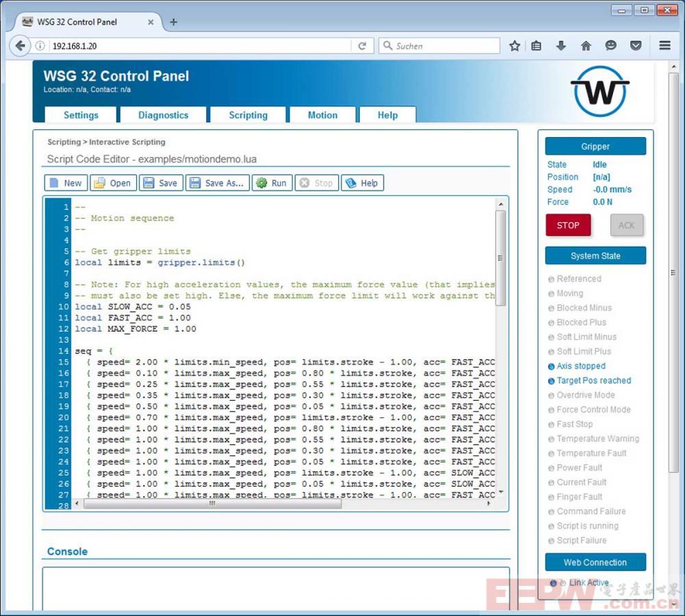The image size is (685, 616).
Task: Click the Script Failure status indicator
Action: (577, 541)
